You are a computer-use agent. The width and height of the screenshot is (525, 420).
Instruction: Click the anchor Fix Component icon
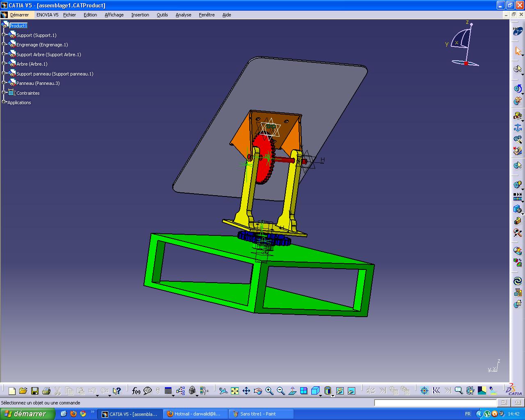point(518,128)
